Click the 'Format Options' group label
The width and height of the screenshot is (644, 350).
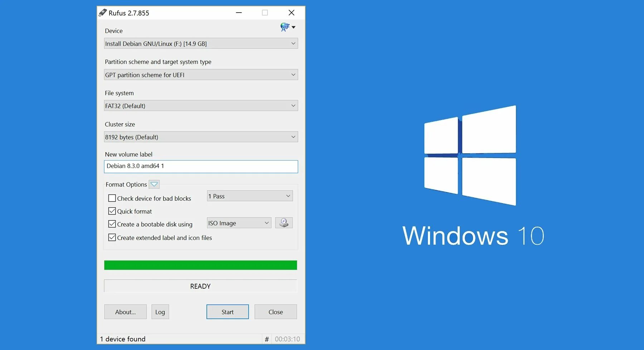point(126,184)
